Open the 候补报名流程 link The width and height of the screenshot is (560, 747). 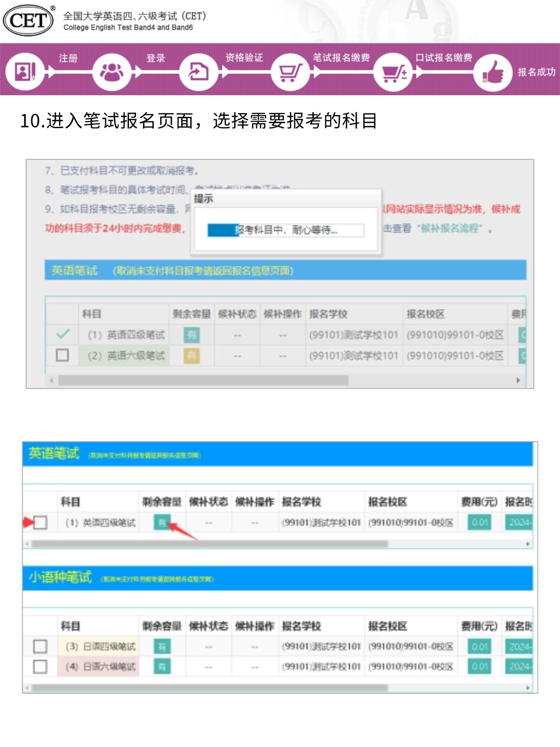[x=450, y=228]
